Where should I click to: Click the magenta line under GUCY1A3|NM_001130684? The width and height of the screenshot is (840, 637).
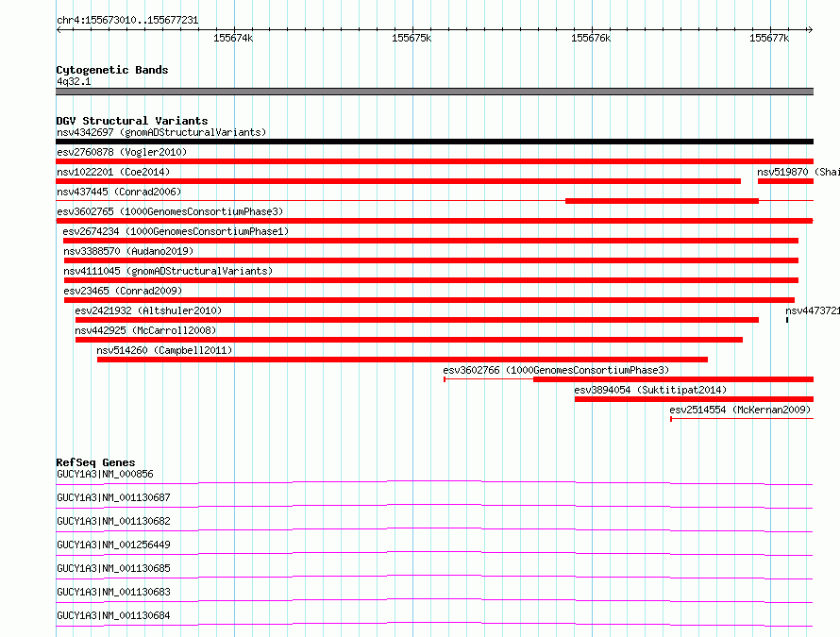tap(434, 624)
